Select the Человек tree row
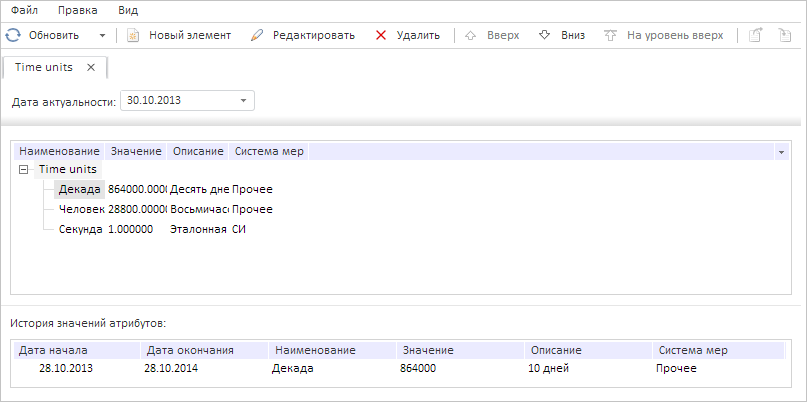Screen dimensions: 807x402 (x=82, y=209)
